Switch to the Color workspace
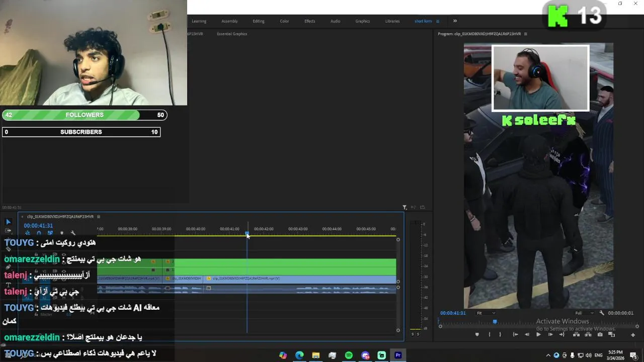The height and width of the screenshot is (362, 644). click(284, 21)
